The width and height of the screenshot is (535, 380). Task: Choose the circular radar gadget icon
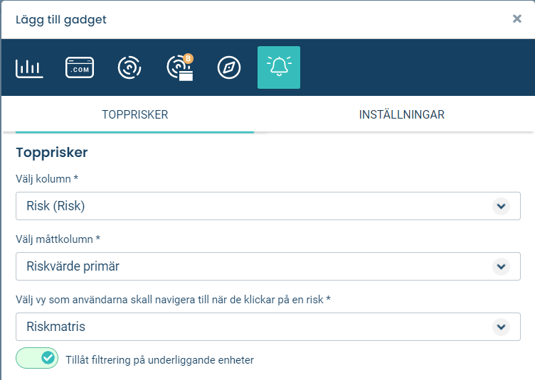(x=129, y=68)
